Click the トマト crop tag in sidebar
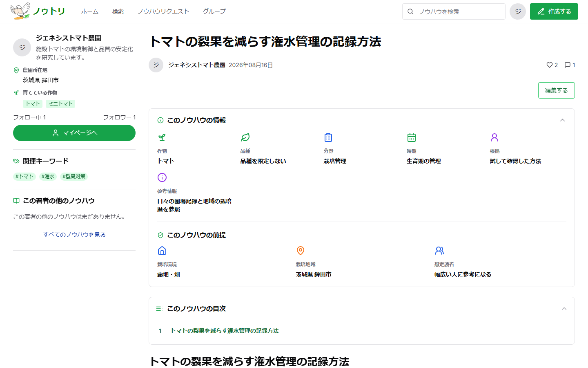The image size is (588, 368). [33, 104]
